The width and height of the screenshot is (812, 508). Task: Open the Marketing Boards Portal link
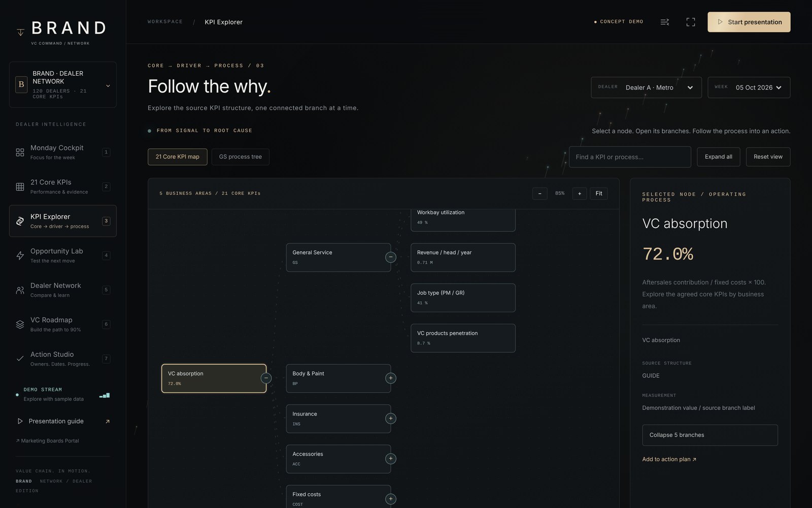pos(48,441)
